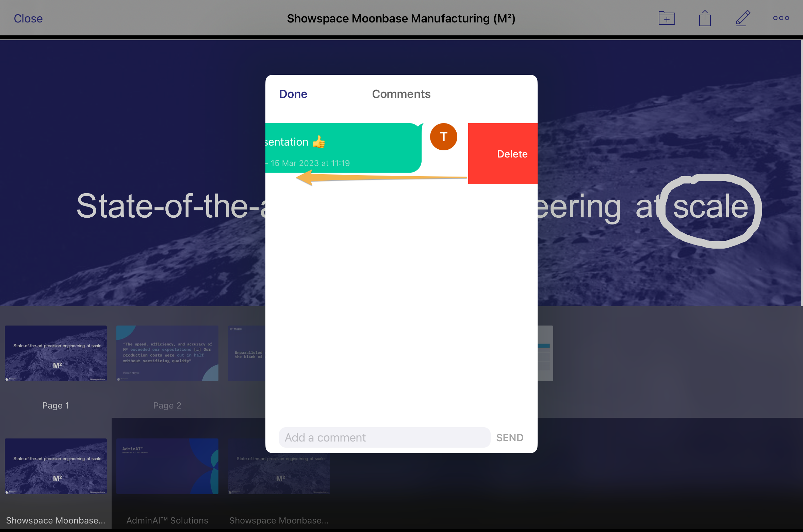Select the green comment bubble

[x=344, y=148]
